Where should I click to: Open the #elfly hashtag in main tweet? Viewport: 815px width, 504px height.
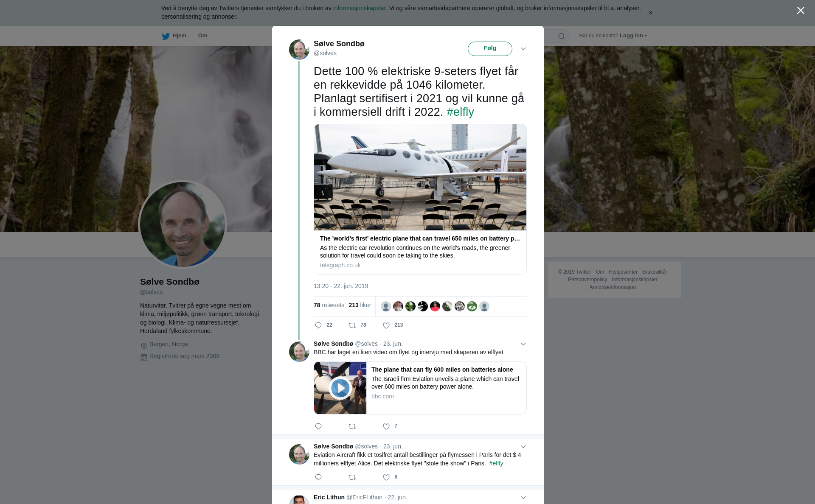[460, 112]
